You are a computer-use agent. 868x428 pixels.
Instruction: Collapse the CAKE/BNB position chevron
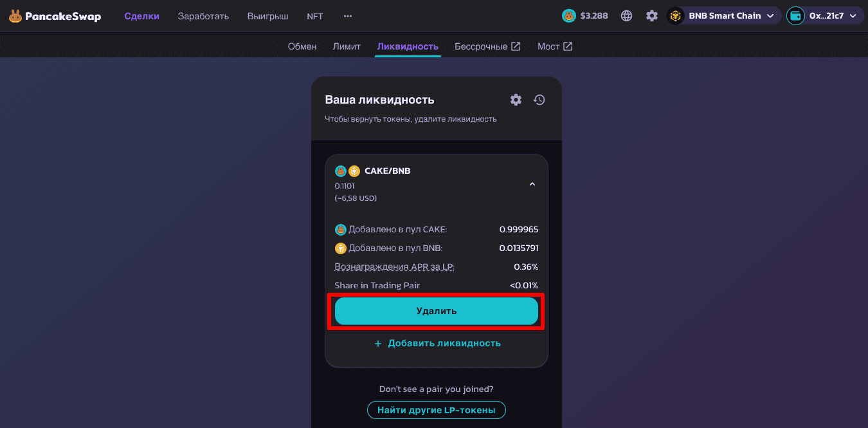[x=532, y=185]
